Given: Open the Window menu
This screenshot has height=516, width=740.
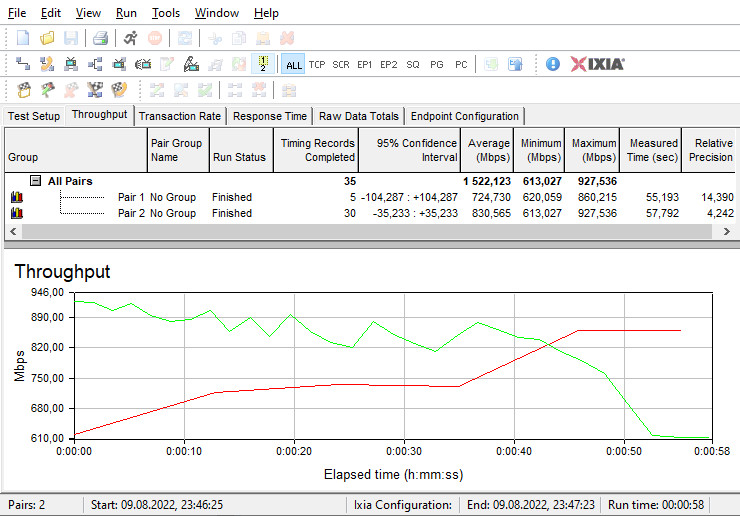Looking at the screenshot, I should (x=217, y=13).
